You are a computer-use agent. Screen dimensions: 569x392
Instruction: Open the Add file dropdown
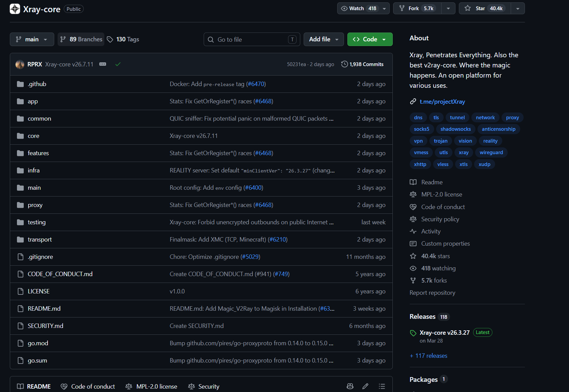click(x=324, y=39)
